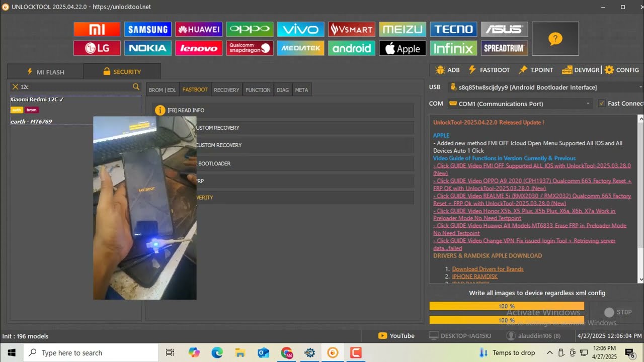The image size is (644, 362).
Task: Open the Qualcomm Snapdragon logo
Action: tap(250, 48)
